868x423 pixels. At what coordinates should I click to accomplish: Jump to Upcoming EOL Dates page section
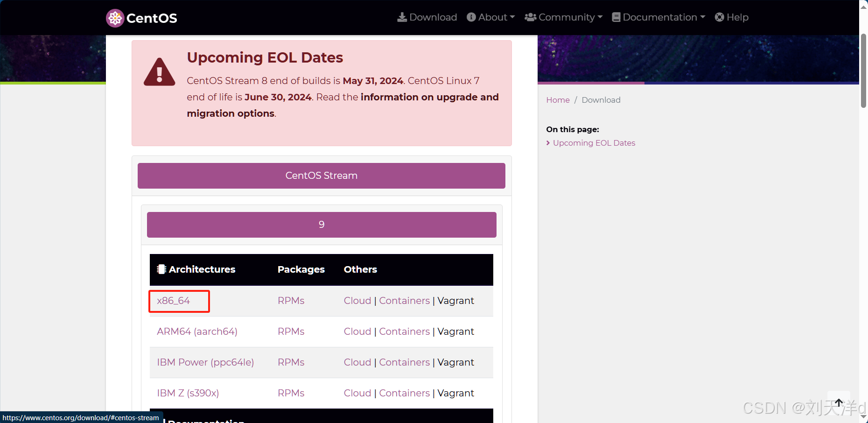pos(594,143)
